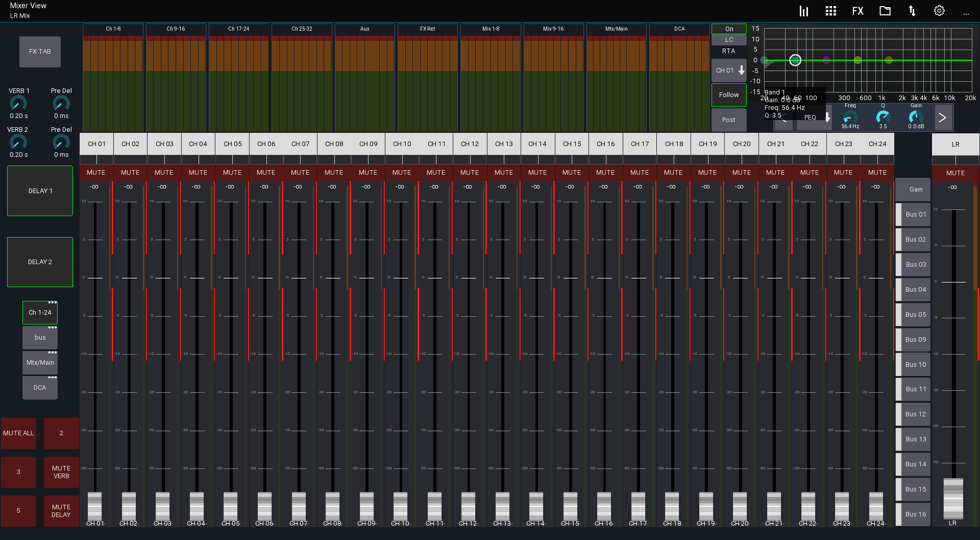Open the folder icon for scenes
980x540 pixels.
885,11
